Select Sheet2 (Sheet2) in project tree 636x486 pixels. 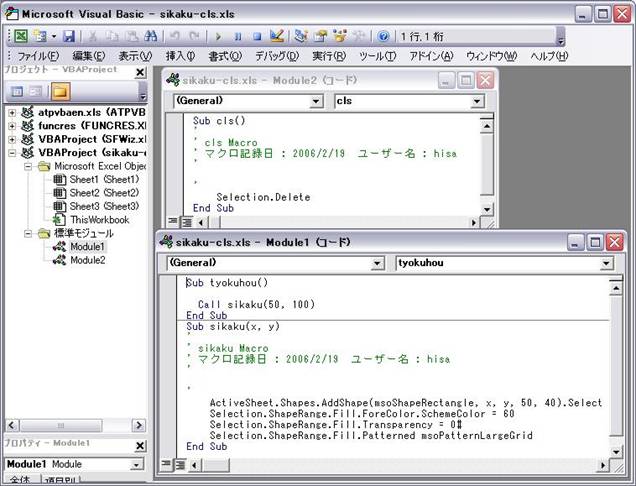tap(104, 193)
